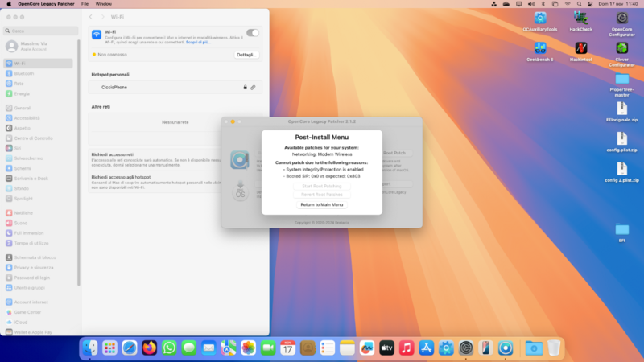
Task: Open Notifiche settings
Action: pos(38,213)
